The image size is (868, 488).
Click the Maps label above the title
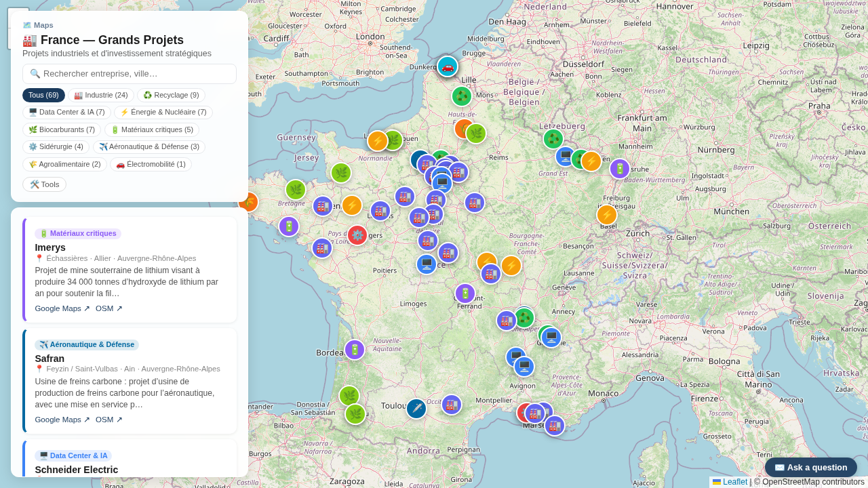click(x=38, y=25)
